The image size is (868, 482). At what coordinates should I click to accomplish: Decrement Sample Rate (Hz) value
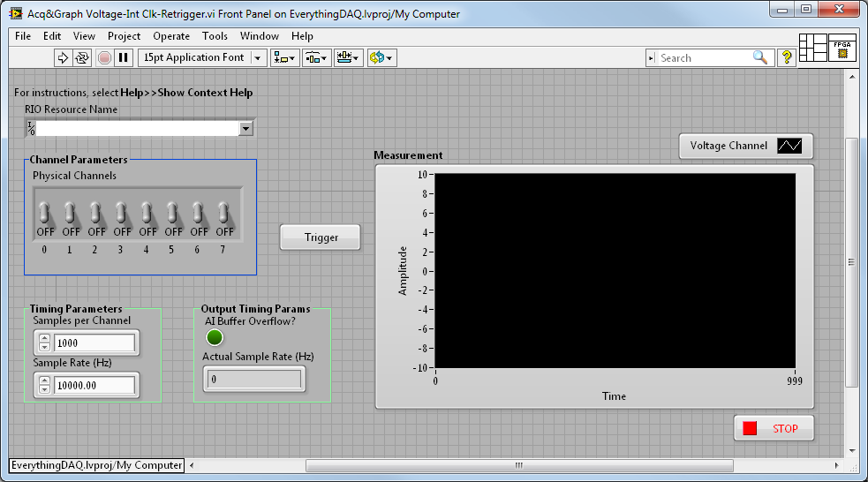(x=45, y=390)
